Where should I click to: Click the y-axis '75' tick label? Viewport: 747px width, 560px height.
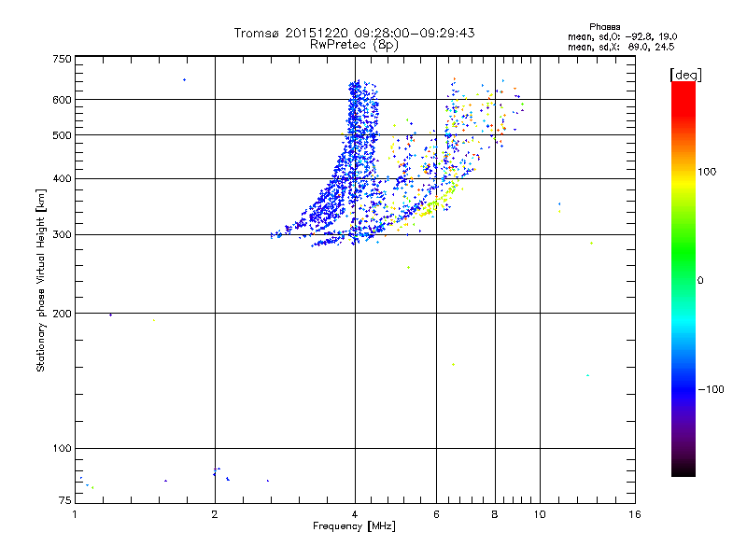(x=65, y=500)
